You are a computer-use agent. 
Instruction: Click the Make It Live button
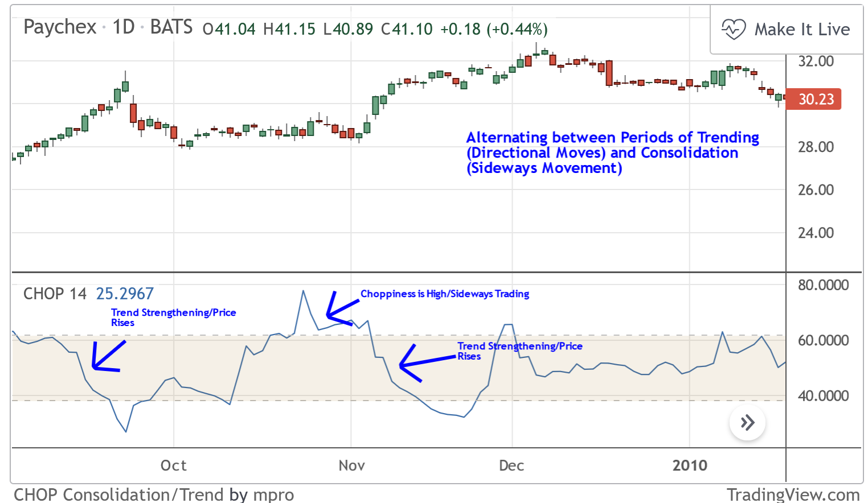click(787, 30)
